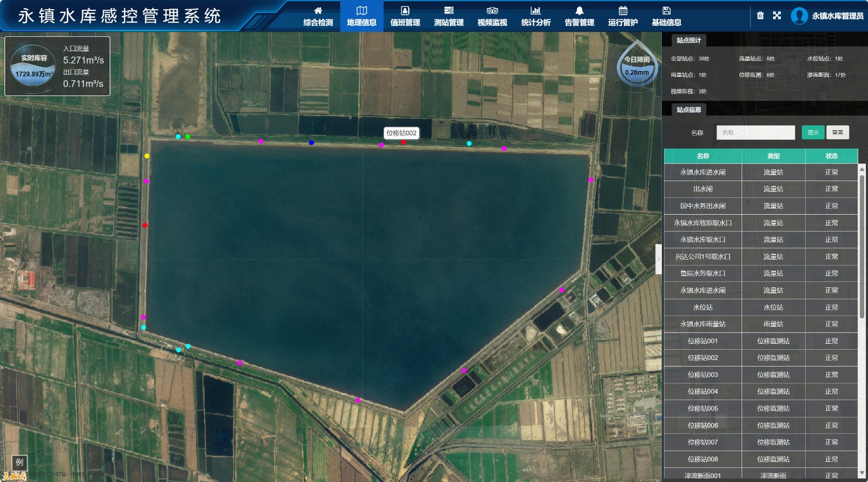Sort by the 名称 column header
Image resolution: width=868 pixels, height=482 pixels.
(703, 156)
